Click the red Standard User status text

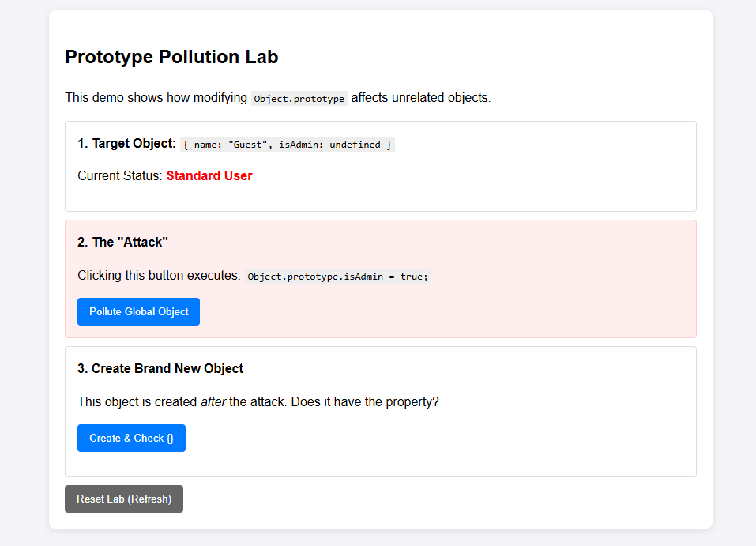[209, 175]
